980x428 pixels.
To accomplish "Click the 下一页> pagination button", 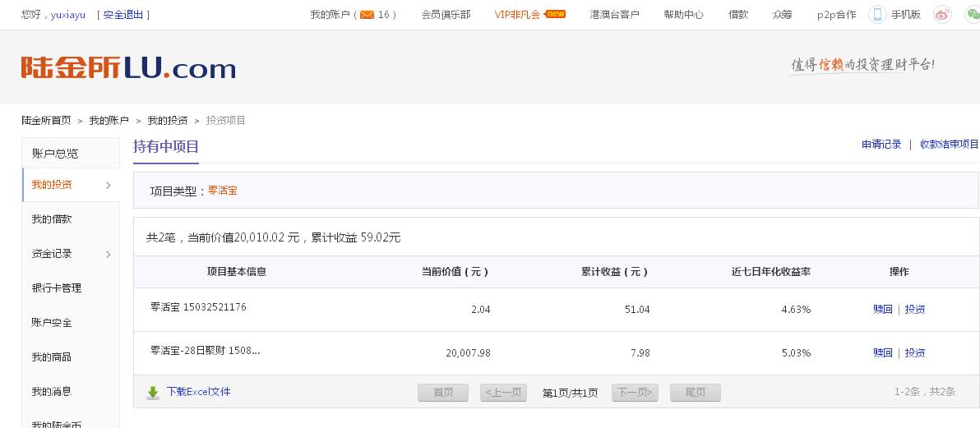I will (635, 393).
